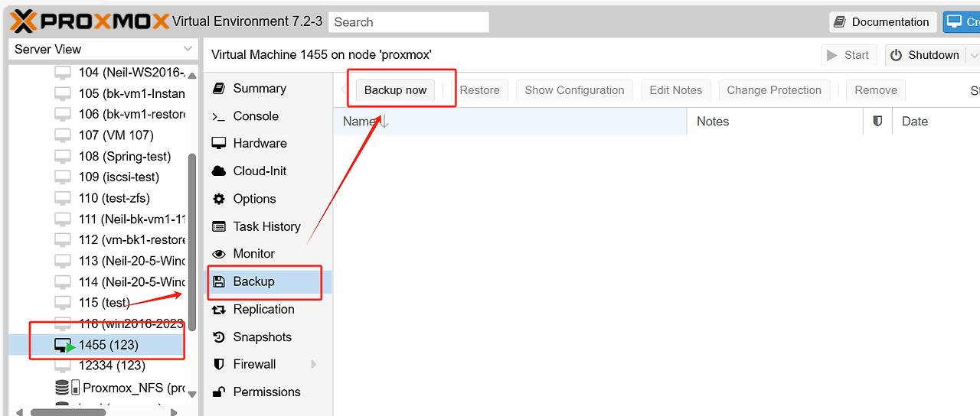980x416 pixels.
Task: Click the VM icon for 107 (VM 107)
Action: (x=63, y=135)
